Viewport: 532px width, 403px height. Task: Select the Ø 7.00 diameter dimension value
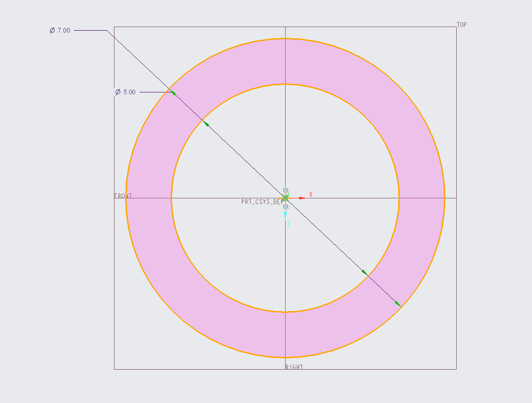[60, 31]
